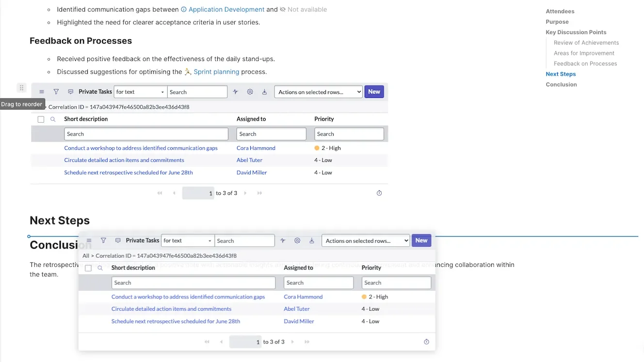Screen dimensions: 644x362
Task: Click response time clock icon below upper list
Action: point(379,193)
